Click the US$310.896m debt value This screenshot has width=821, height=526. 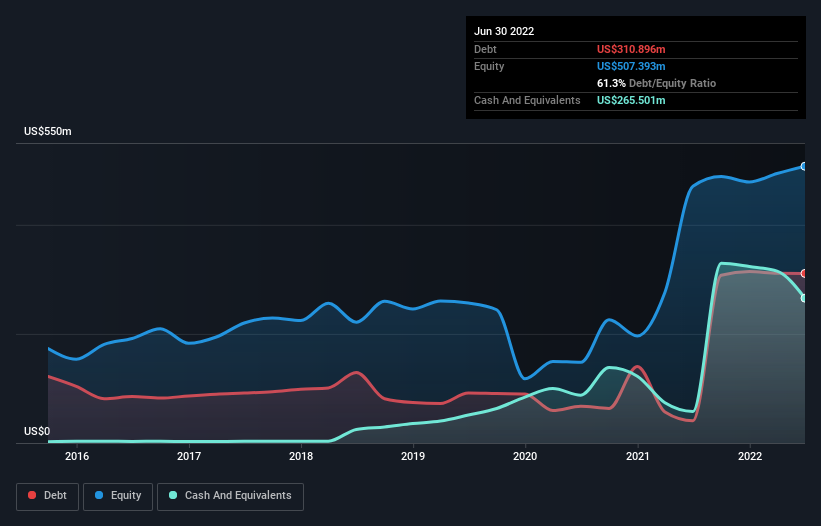coord(631,49)
